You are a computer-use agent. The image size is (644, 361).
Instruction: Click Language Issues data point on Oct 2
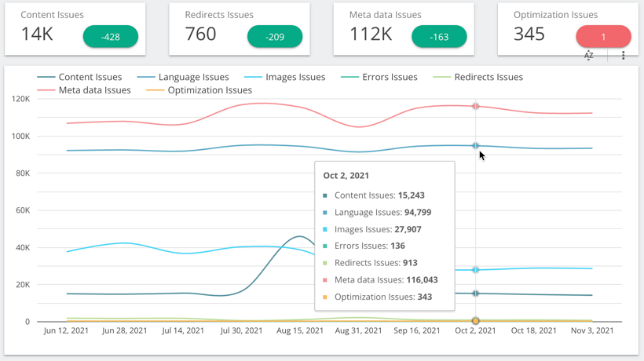(x=475, y=146)
